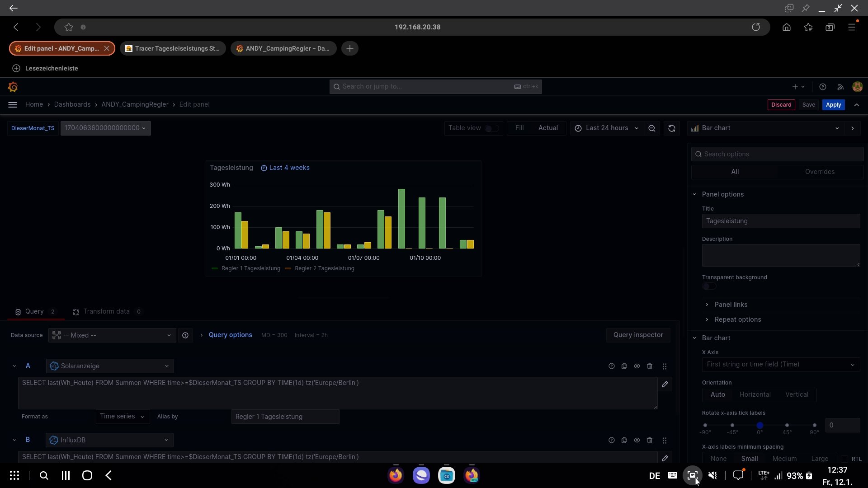Screen dimensions: 868x488
Task: Click the zoom out time range icon
Action: 651,128
